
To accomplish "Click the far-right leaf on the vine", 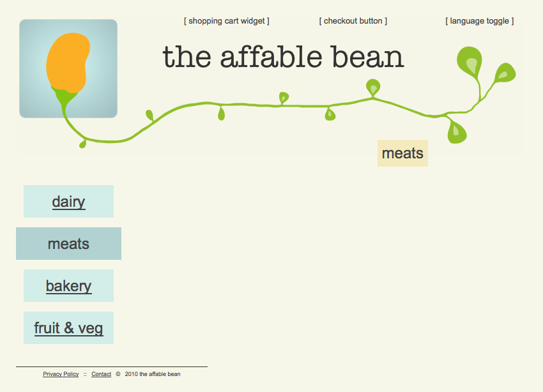I will point(505,73).
